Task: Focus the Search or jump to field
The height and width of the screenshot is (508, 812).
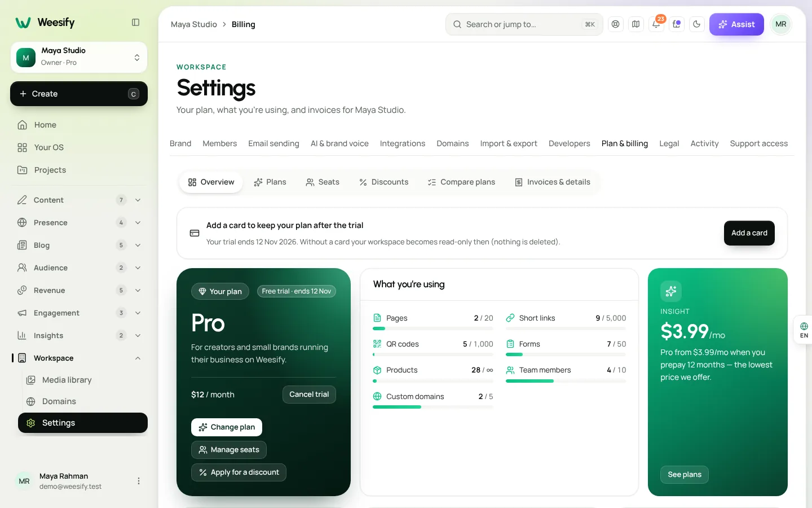Action: tap(524, 24)
